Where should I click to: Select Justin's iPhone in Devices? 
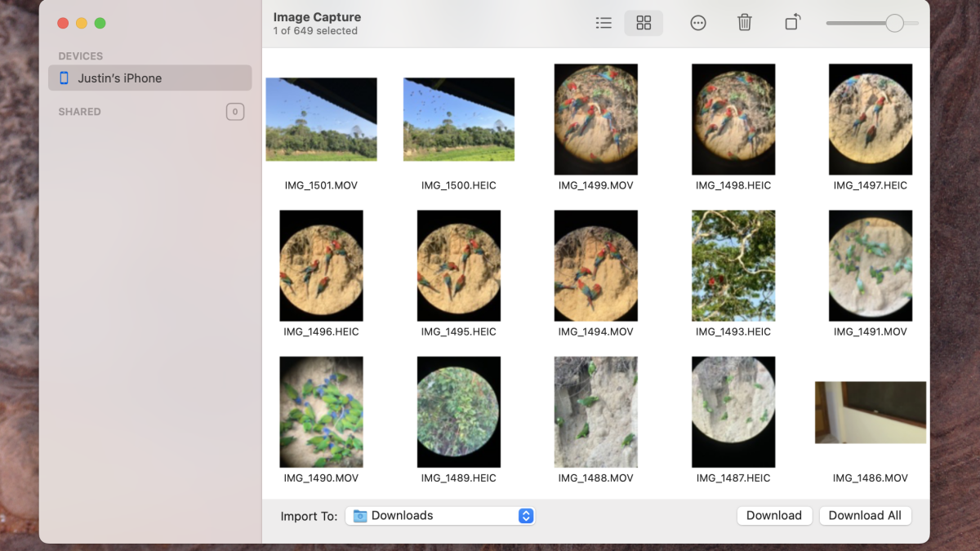tap(119, 78)
